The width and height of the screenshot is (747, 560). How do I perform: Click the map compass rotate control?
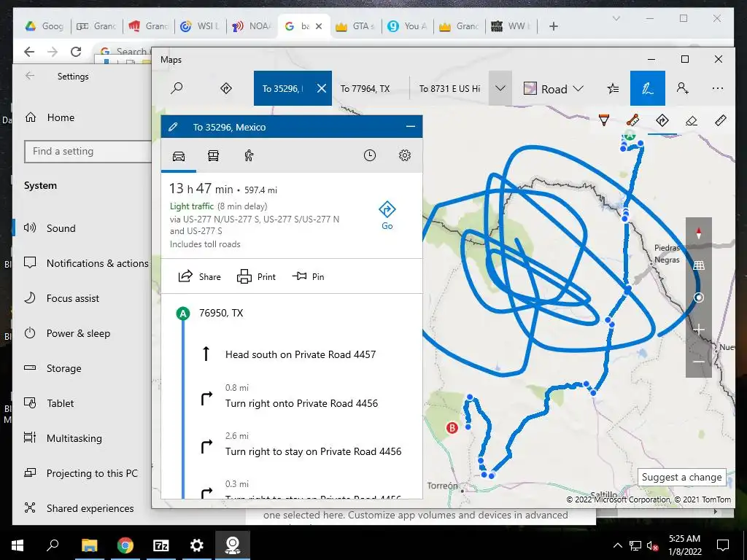pyautogui.click(x=698, y=233)
